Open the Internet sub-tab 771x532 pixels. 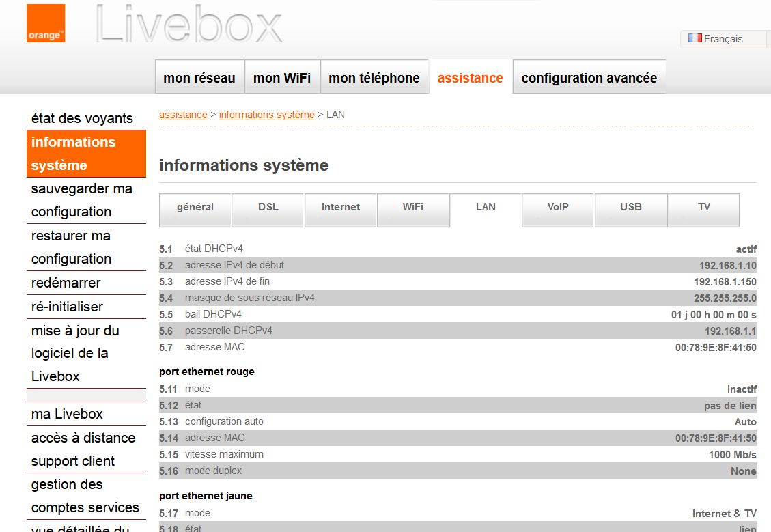point(340,207)
